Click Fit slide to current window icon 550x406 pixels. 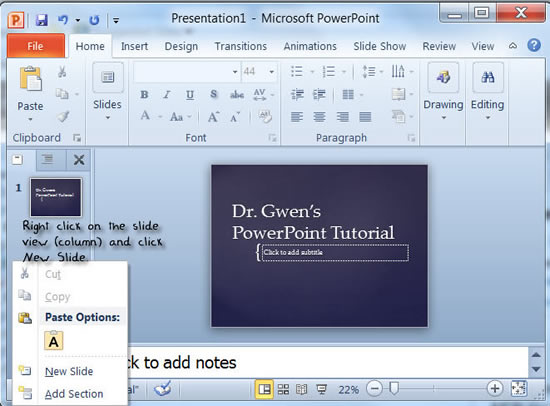coord(519,388)
